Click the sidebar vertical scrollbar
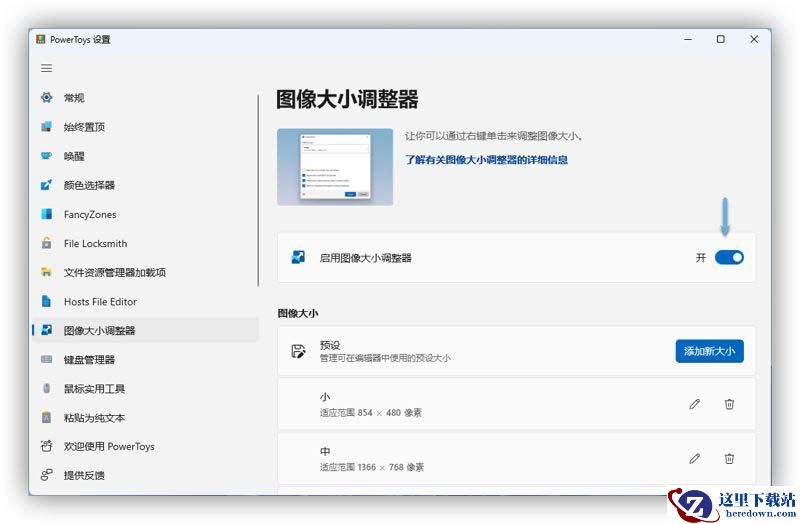Screen dimensions: 800x524 [x=259, y=191]
